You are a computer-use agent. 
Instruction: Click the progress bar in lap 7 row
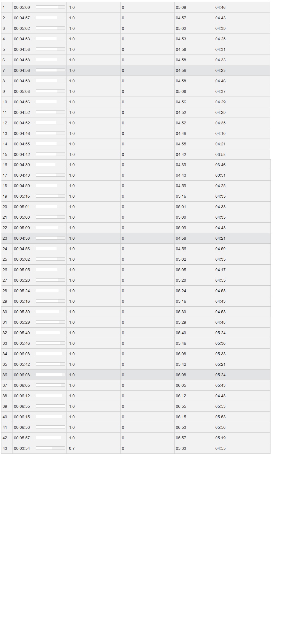(x=50, y=70)
